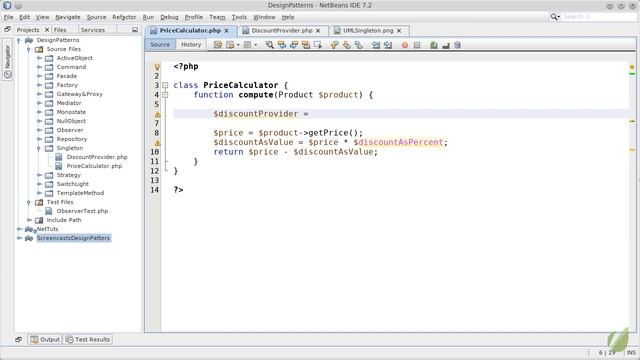640x360 pixels.
Task: Select the Observer folder
Action: (x=70, y=130)
